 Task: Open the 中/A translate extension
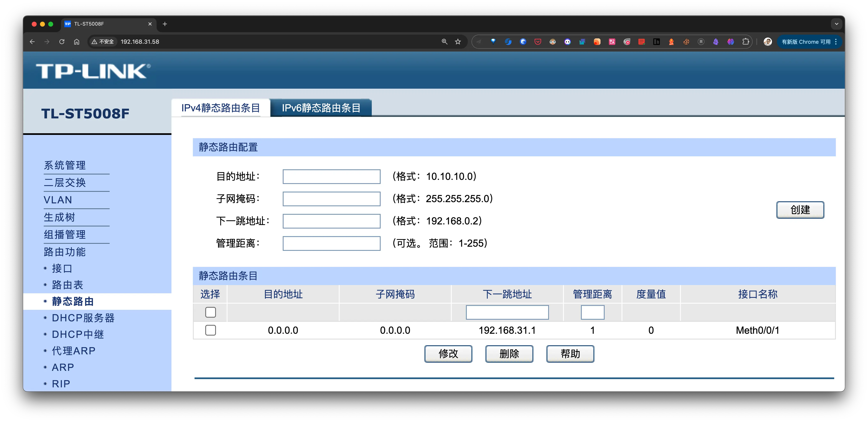[x=612, y=41]
